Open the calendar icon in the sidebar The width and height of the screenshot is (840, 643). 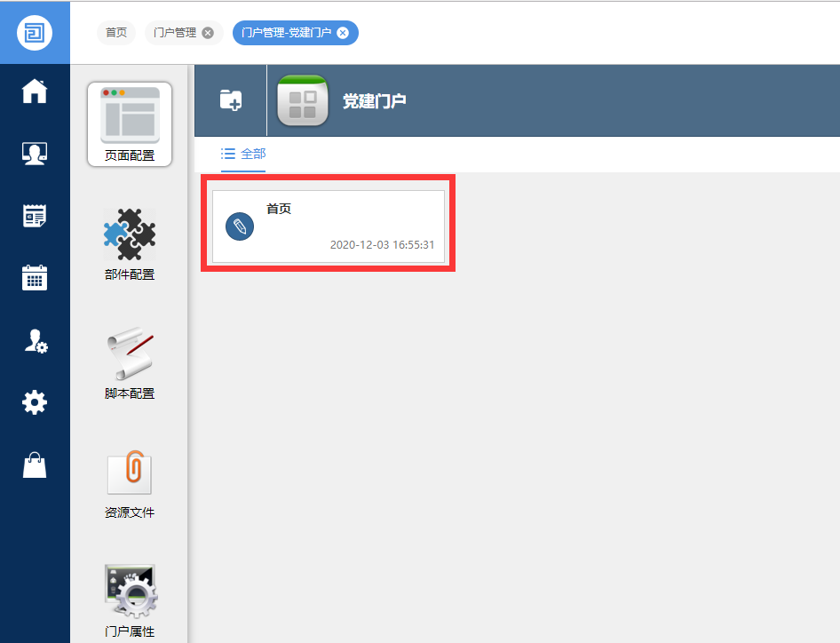coord(35,278)
